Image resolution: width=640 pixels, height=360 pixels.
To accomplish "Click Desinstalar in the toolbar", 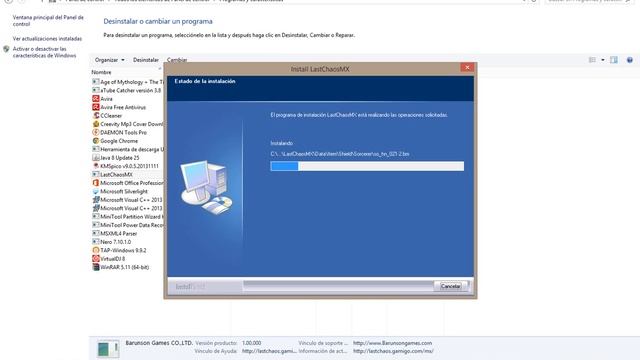I will (146, 60).
